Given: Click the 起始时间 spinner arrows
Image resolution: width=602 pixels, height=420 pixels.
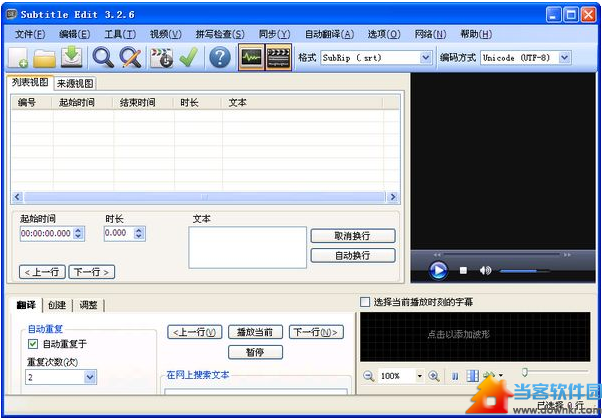Looking at the screenshot, I should click(x=78, y=233).
